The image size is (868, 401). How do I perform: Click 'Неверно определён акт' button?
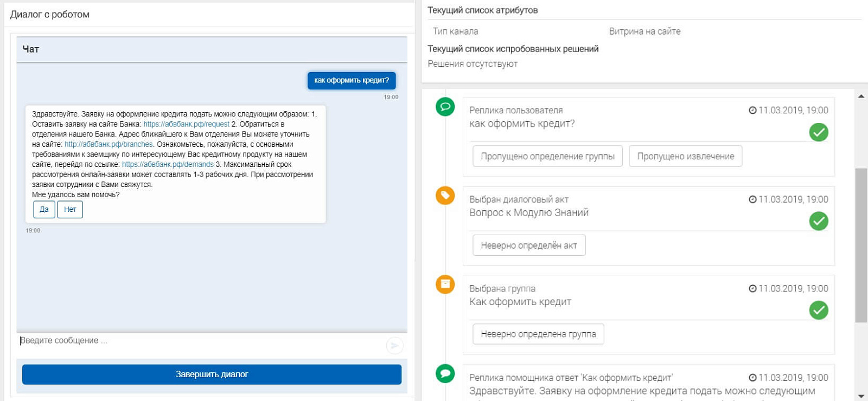(529, 245)
